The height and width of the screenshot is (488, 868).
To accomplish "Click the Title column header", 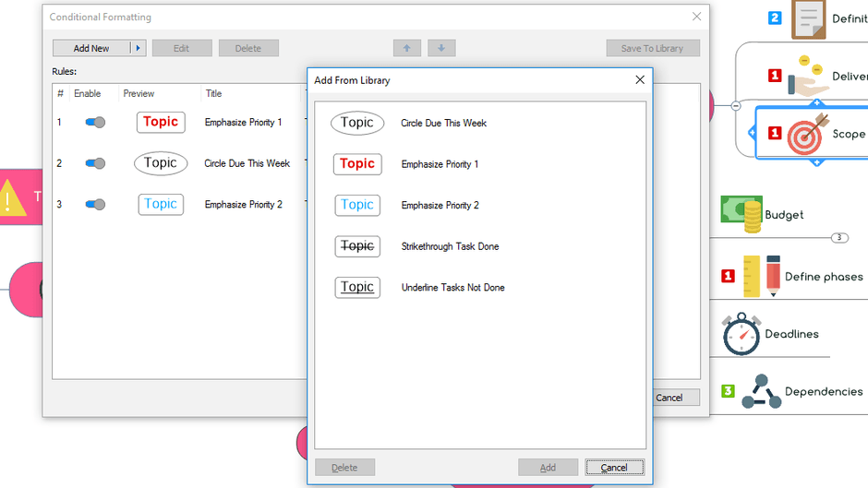I will [x=213, y=93].
